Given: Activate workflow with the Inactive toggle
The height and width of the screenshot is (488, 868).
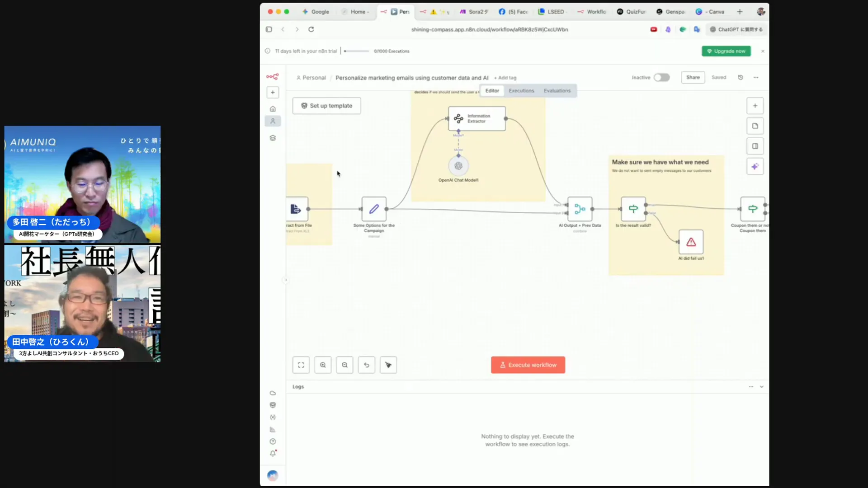Looking at the screenshot, I should pos(661,77).
